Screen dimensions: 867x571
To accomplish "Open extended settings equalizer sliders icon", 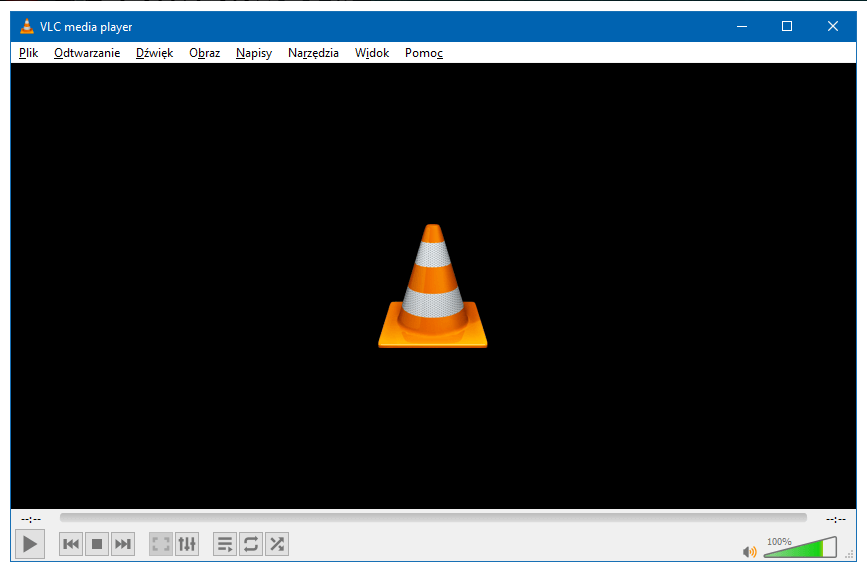I will [187, 544].
